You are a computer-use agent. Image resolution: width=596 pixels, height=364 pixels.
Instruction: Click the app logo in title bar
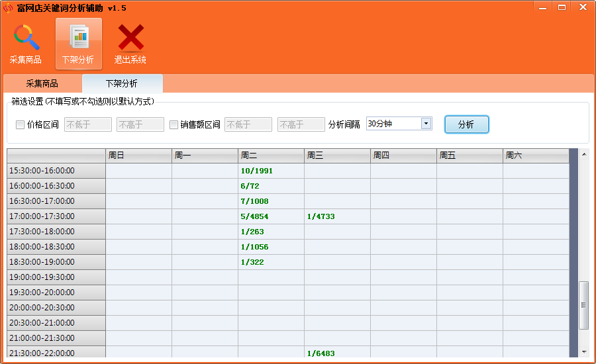(x=8, y=8)
